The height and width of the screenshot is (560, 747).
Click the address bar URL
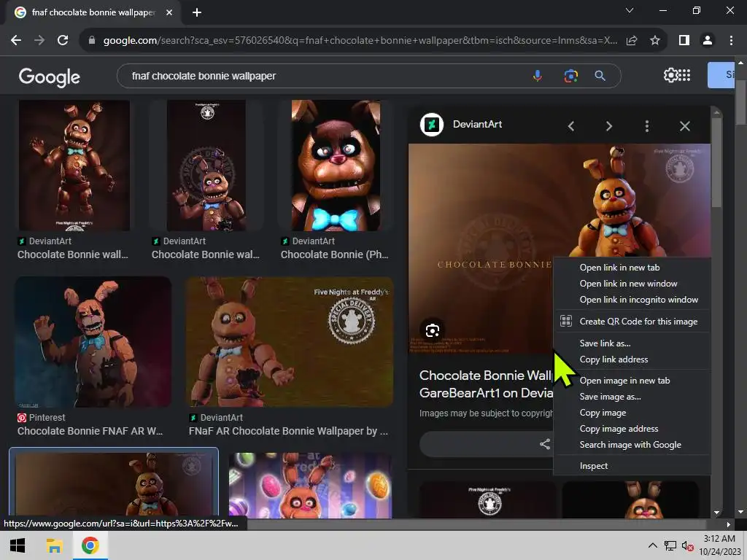(x=360, y=41)
